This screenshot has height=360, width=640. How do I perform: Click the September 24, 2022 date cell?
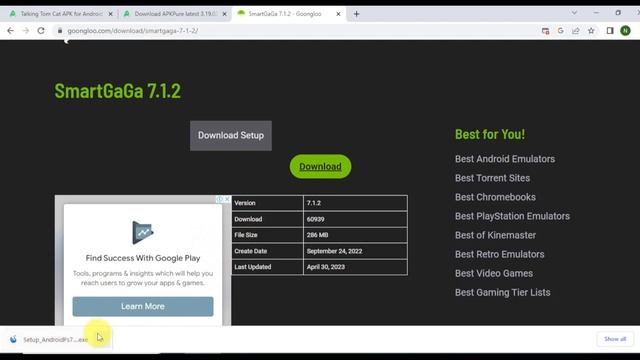(x=355, y=251)
